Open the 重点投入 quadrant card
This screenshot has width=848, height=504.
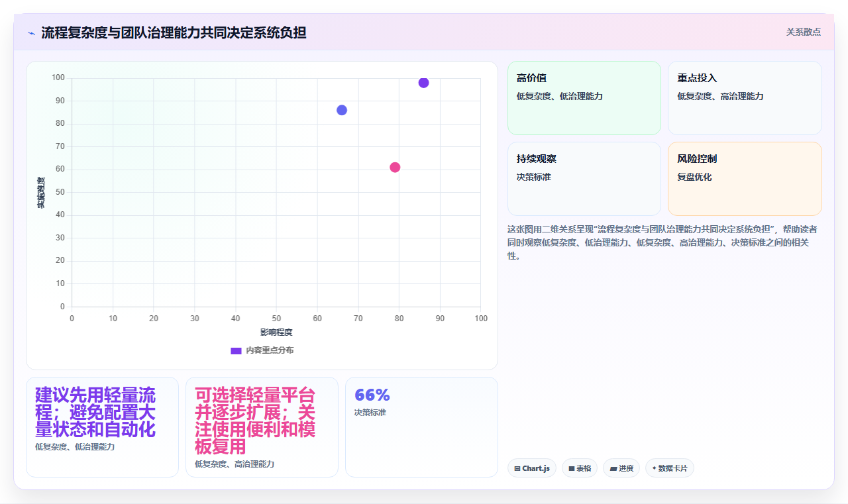[745, 98]
